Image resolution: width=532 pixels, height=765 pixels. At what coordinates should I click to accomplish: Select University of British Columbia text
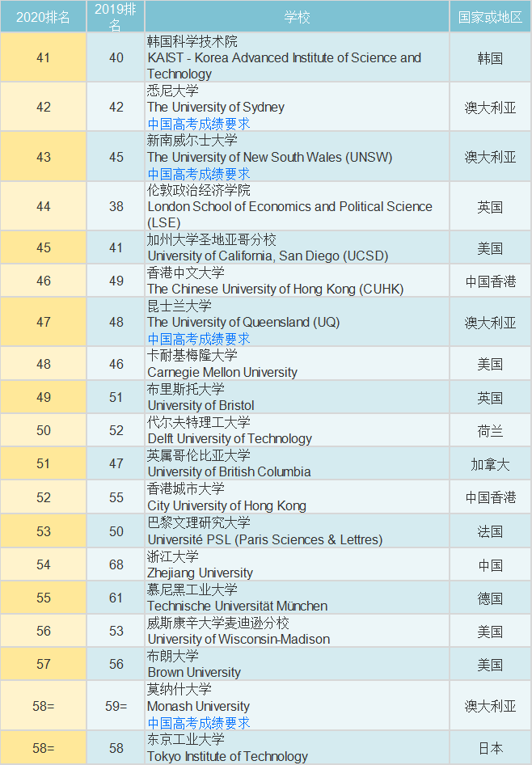pyautogui.click(x=229, y=471)
